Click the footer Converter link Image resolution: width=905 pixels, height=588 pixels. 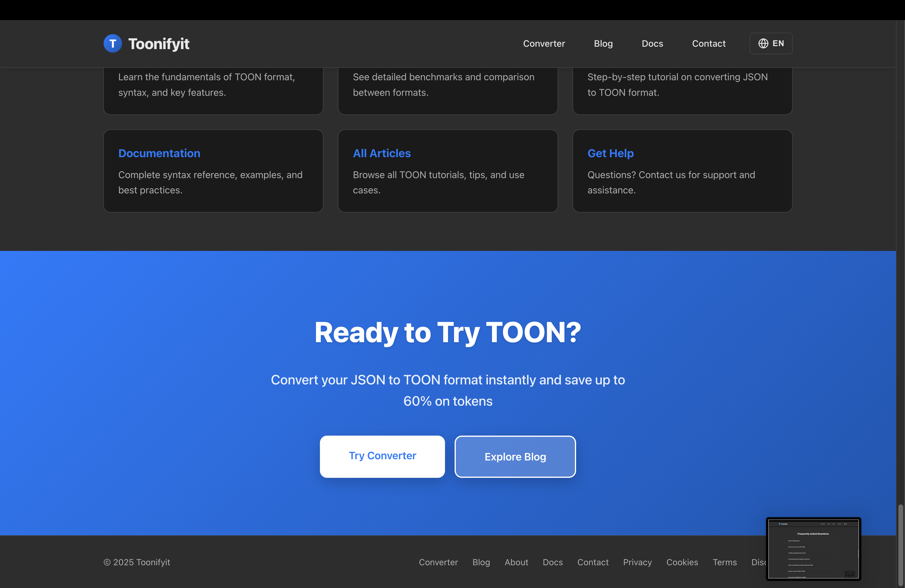(x=438, y=562)
